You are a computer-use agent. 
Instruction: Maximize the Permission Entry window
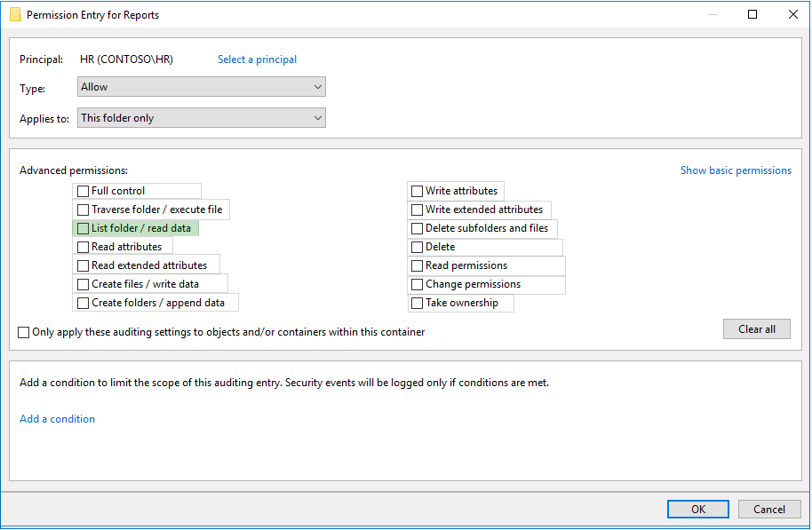click(752, 14)
